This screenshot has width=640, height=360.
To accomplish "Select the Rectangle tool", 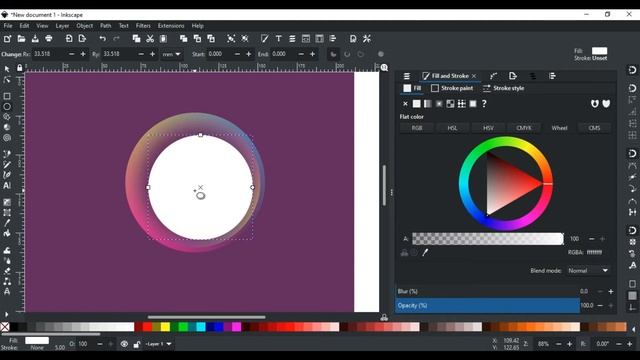I will coord(7,96).
